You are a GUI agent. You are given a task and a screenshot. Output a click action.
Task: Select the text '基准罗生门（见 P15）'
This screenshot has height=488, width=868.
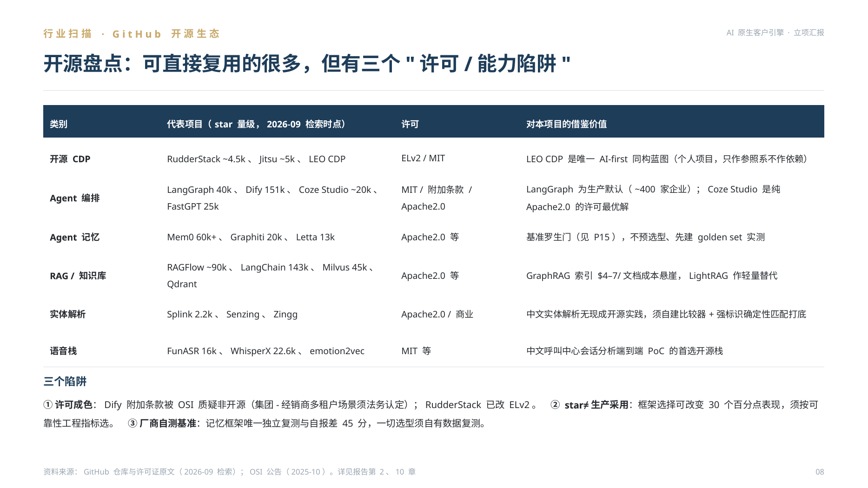[572, 237]
